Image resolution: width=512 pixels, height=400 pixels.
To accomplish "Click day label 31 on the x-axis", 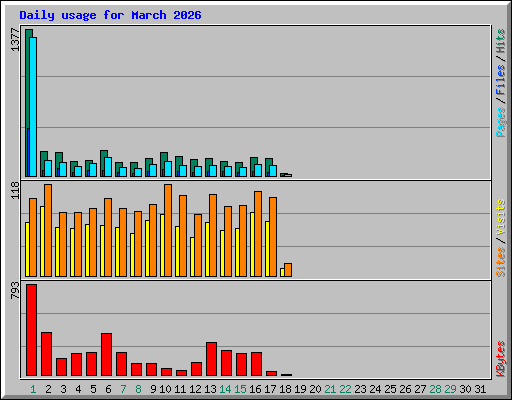I will (480, 389).
